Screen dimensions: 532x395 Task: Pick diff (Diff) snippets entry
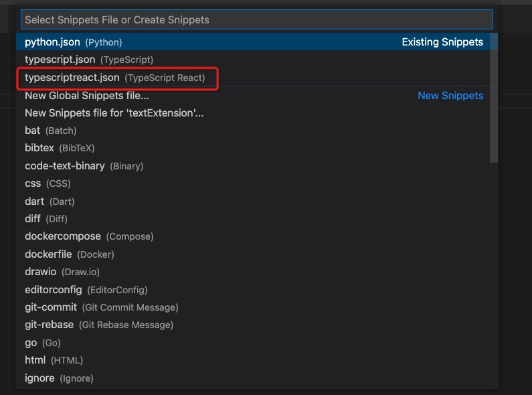tap(46, 219)
